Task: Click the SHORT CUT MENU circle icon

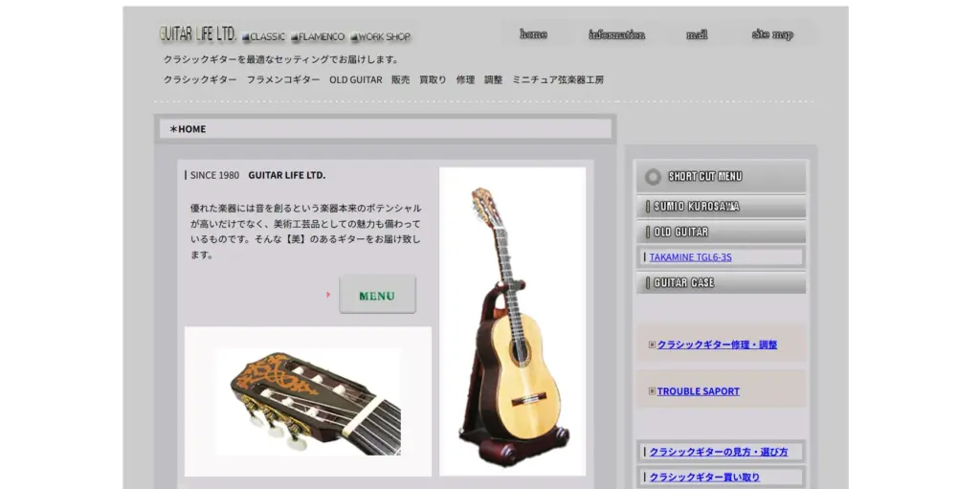Action: click(x=653, y=177)
